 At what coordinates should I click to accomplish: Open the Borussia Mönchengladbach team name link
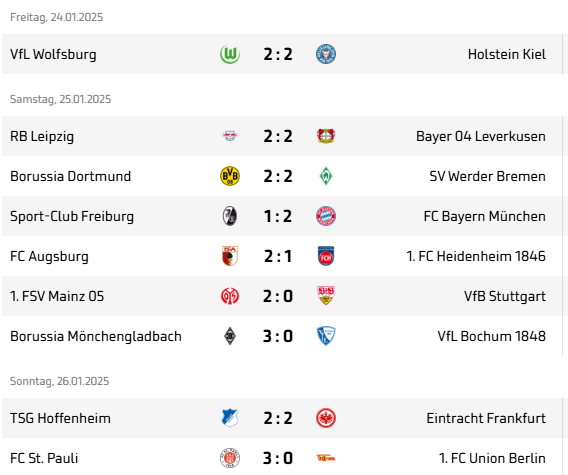(96, 336)
